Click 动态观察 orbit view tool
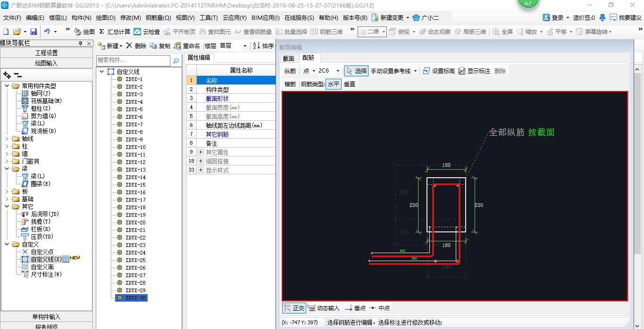Viewport: 644px width, 329px height. coord(434,32)
